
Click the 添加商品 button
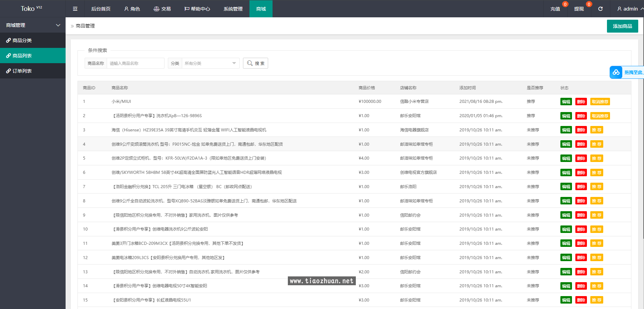(622, 26)
